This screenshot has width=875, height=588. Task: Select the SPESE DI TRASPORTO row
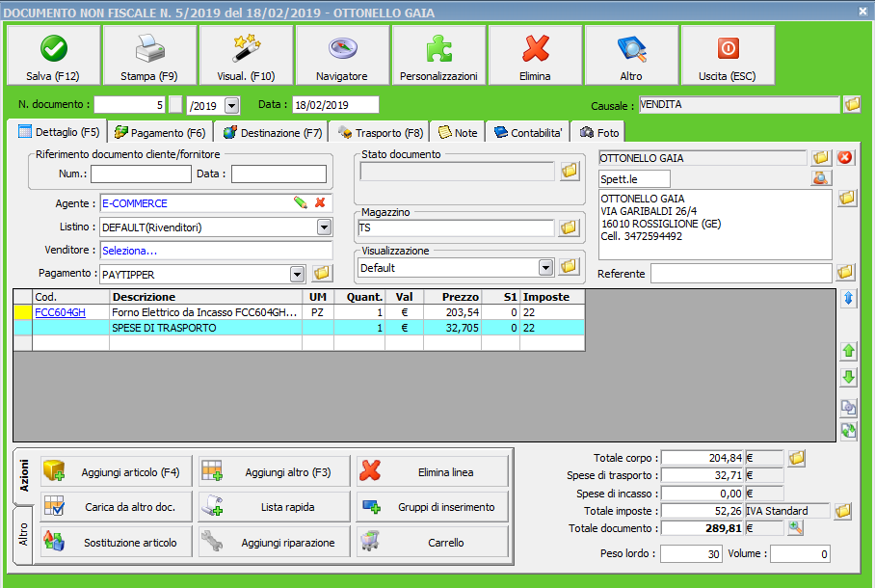click(x=299, y=328)
